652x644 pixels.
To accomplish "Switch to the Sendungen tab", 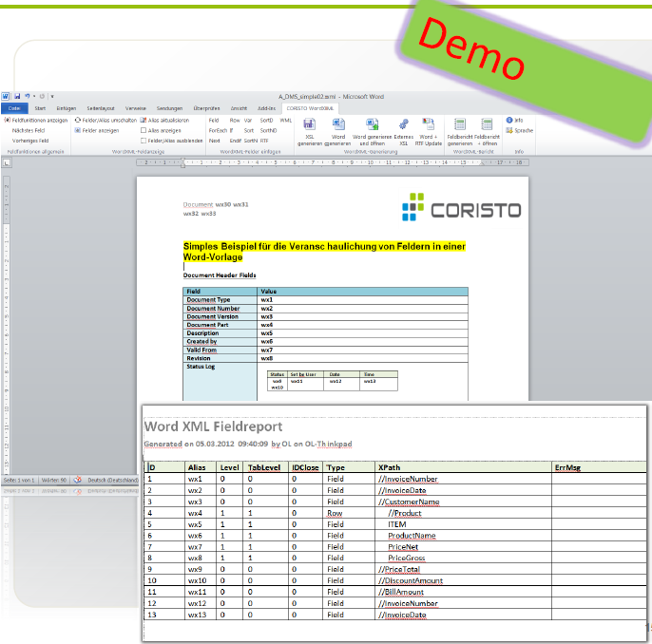I will click(x=169, y=108).
